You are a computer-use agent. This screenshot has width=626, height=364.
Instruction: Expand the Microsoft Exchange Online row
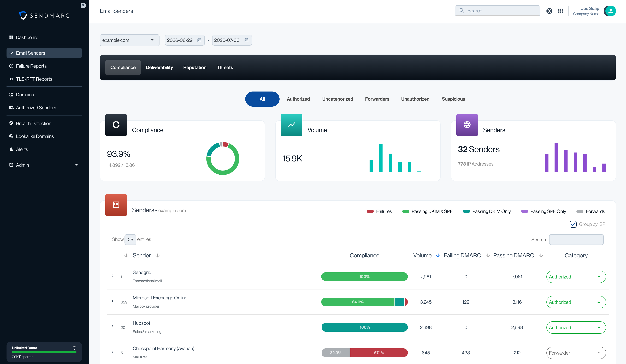113,301
